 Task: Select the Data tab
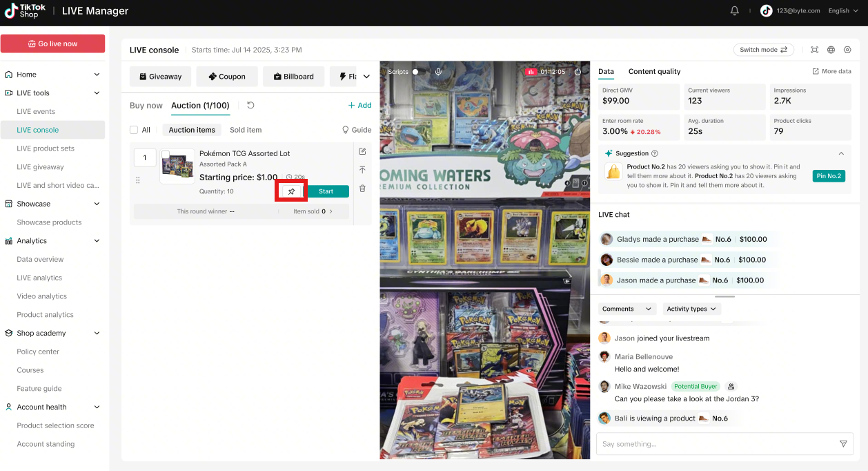pos(606,71)
